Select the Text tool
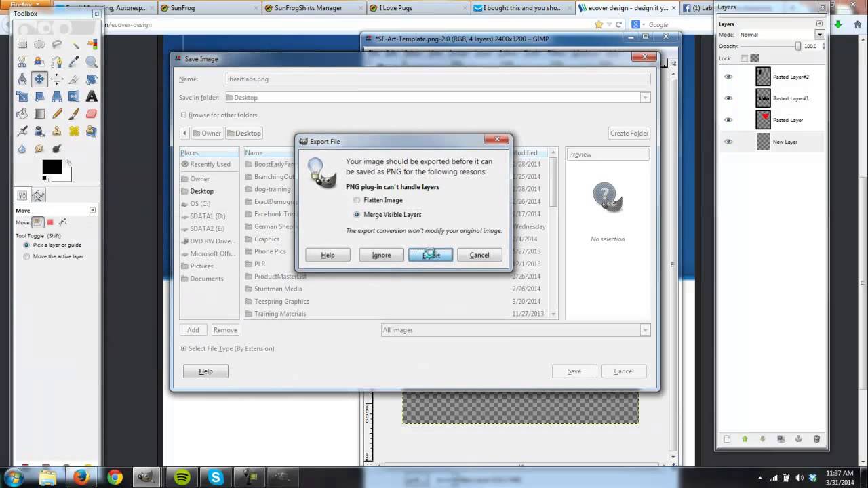 coord(92,97)
